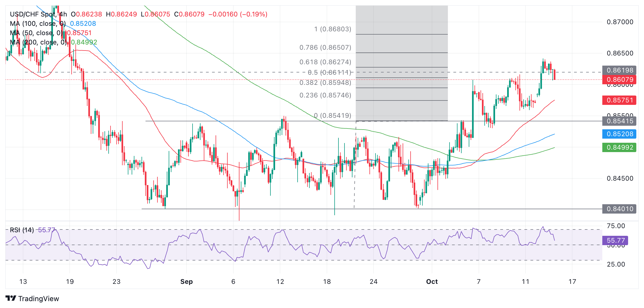Click the Sep label on time axis
Image resolution: width=644 pixels, height=308 pixels.
[187, 282]
